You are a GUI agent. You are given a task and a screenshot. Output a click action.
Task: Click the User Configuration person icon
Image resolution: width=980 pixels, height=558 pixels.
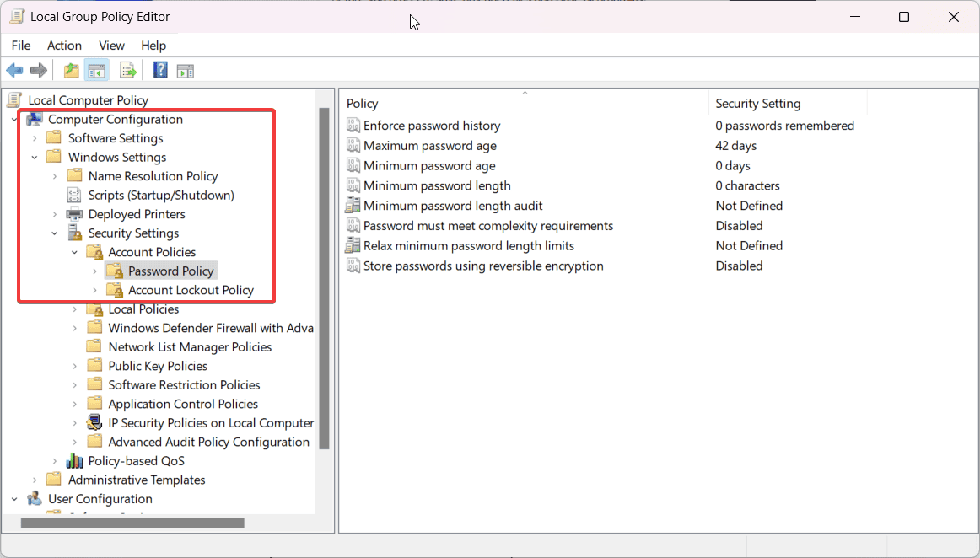pos(35,499)
